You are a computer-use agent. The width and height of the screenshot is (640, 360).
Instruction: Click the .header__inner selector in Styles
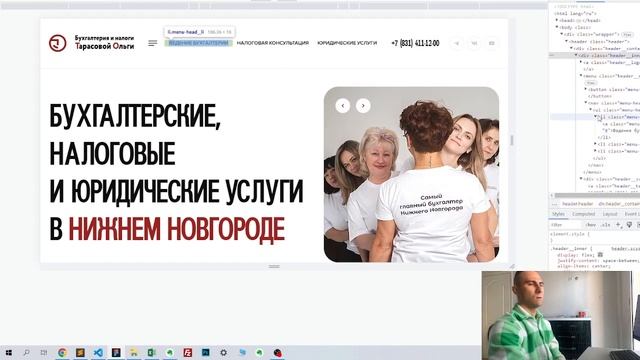pyautogui.click(x=570, y=249)
